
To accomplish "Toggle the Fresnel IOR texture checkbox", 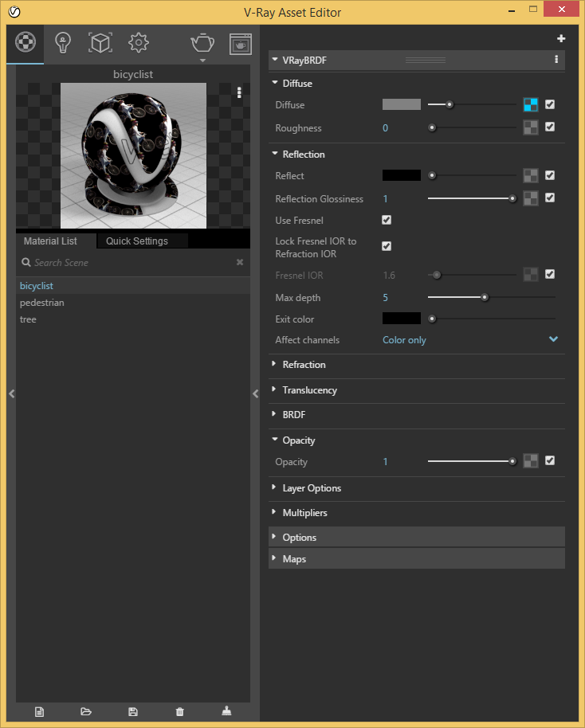I will [x=550, y=274].
